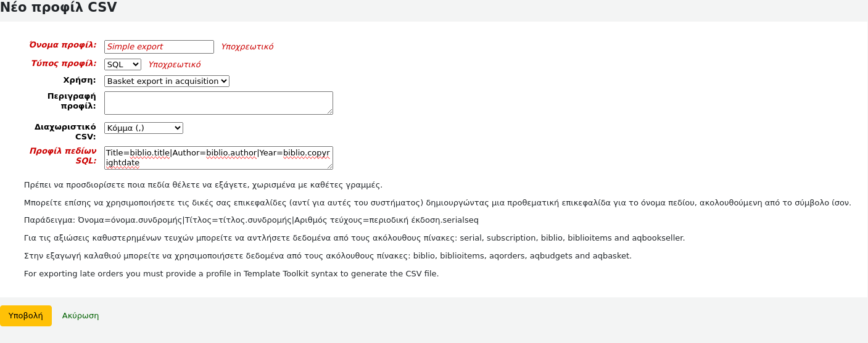Click the Ακύρωση link
868x343 pixels.
[x=80, y=316]
